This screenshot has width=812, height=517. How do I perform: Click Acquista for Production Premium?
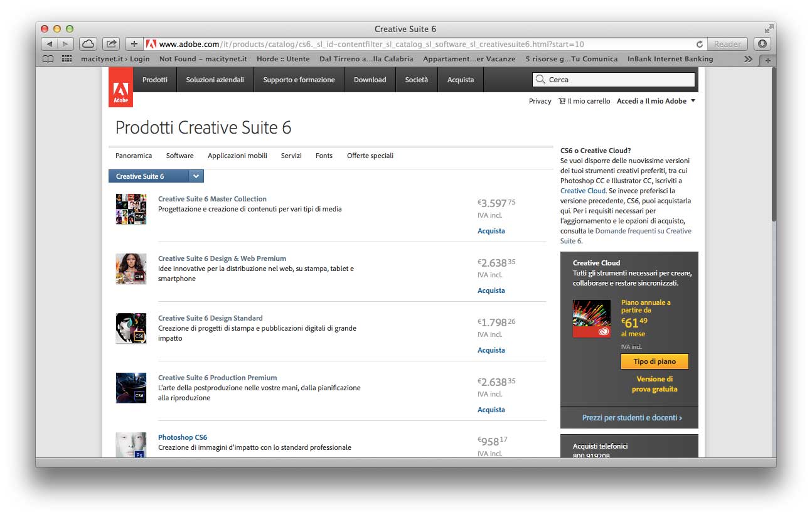(x=491, y=410)
